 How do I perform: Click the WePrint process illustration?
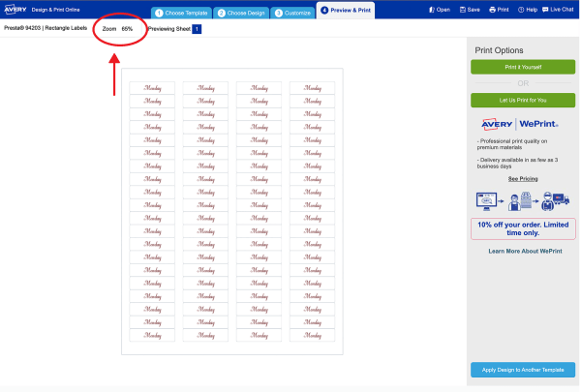[x=523, y=200]
